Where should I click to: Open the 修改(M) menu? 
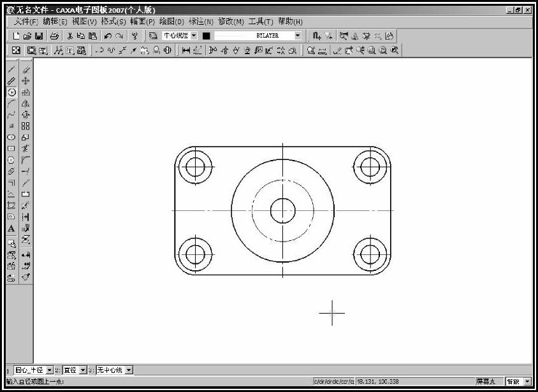point(231,22)
